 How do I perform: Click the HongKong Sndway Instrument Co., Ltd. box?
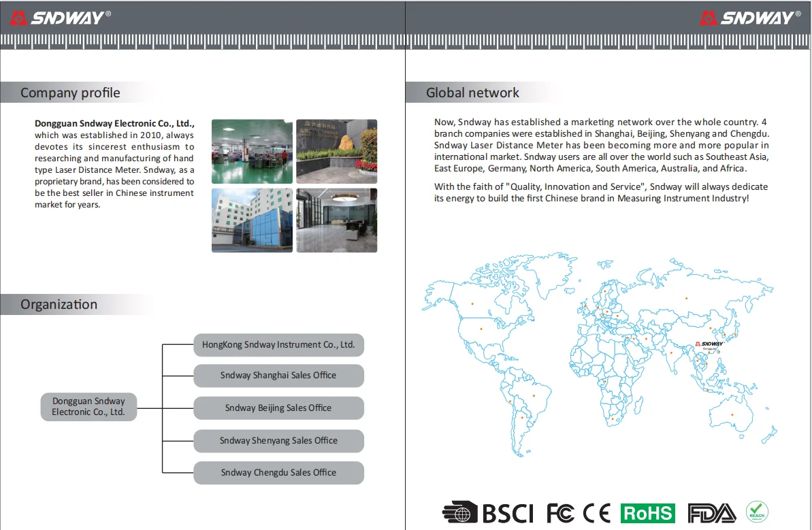coord(278,345)
